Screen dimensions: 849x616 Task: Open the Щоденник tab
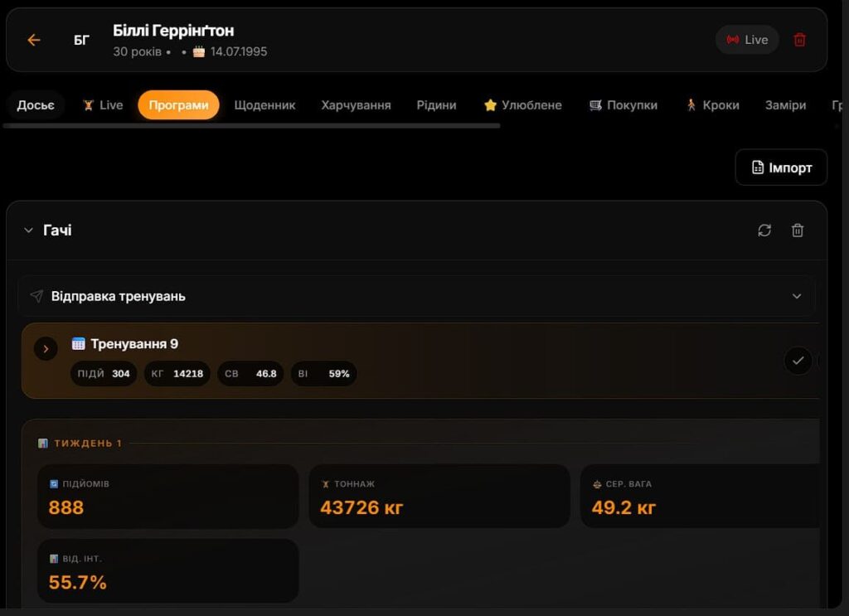tap(264, 105)
